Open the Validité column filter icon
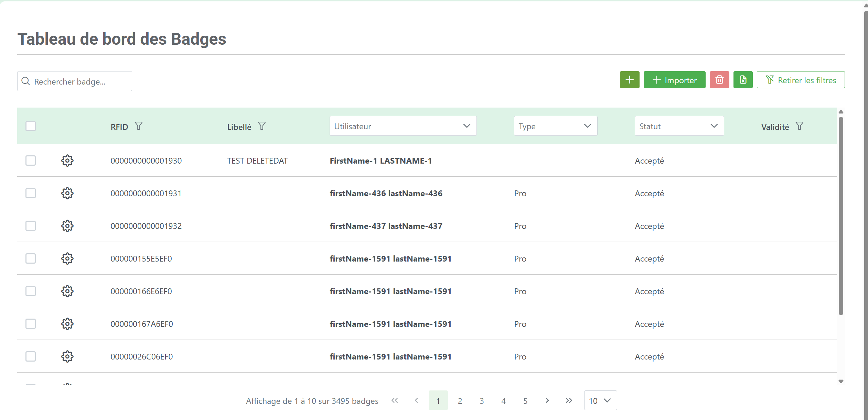This screenshot has height=420, width=868. pyautogui.click(x=799, y=126)
